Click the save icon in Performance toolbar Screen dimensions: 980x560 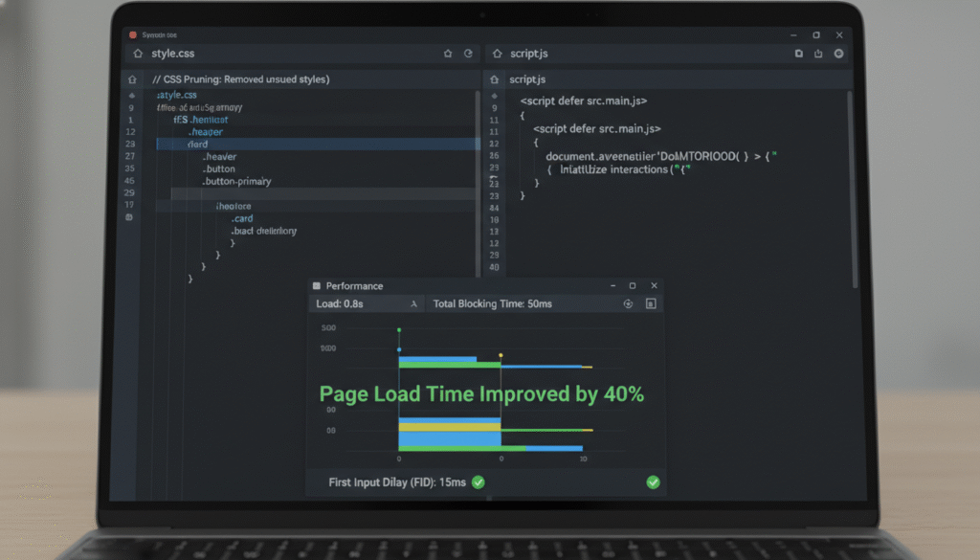(651, 304)
